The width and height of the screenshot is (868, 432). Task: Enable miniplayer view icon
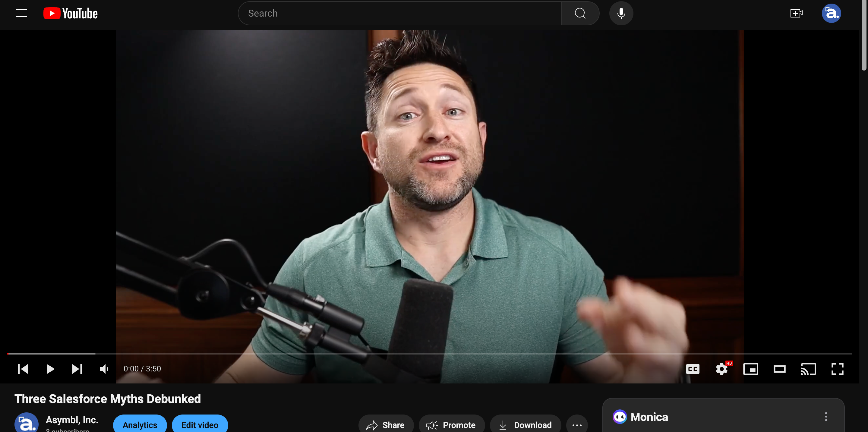751,368
